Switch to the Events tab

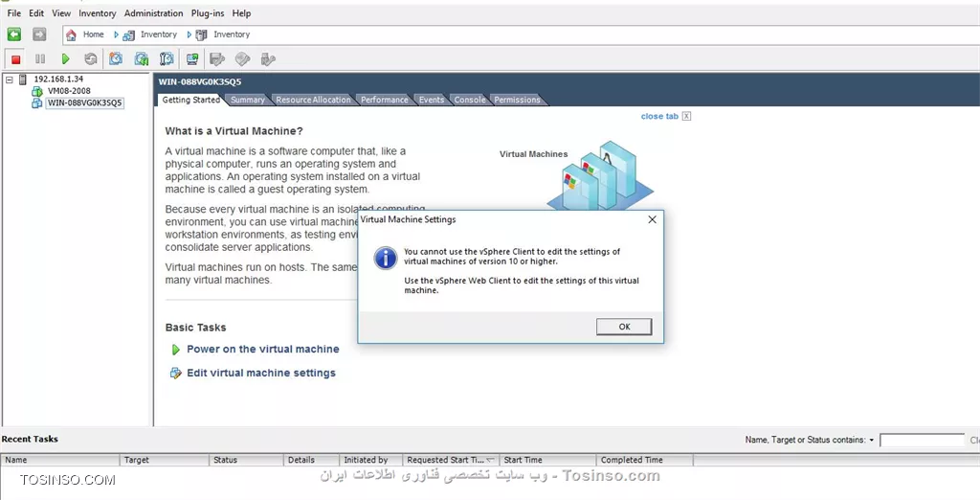(x=432, y=100)
